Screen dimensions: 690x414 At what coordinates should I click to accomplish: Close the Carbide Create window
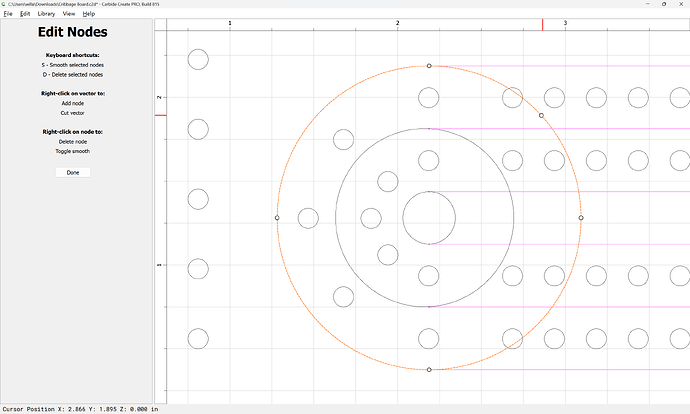(681, 4)
